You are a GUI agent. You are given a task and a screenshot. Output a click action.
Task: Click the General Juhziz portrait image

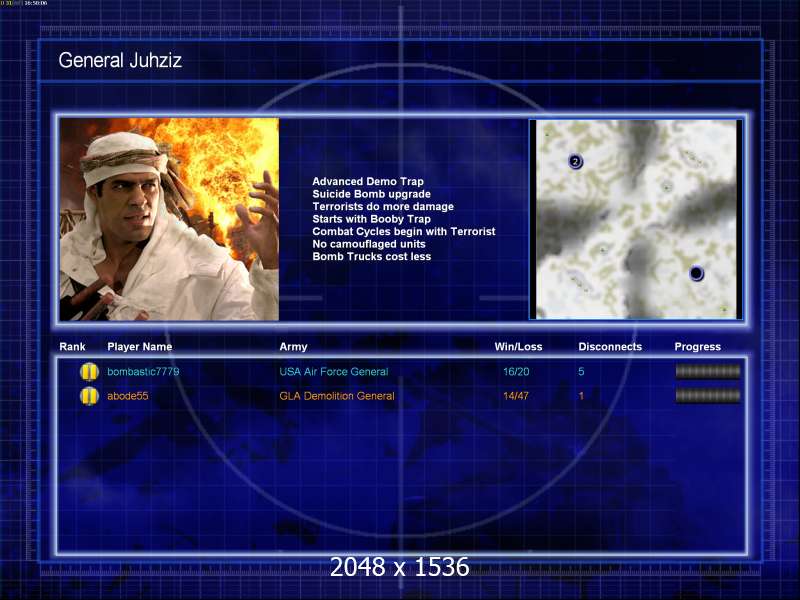169,219
